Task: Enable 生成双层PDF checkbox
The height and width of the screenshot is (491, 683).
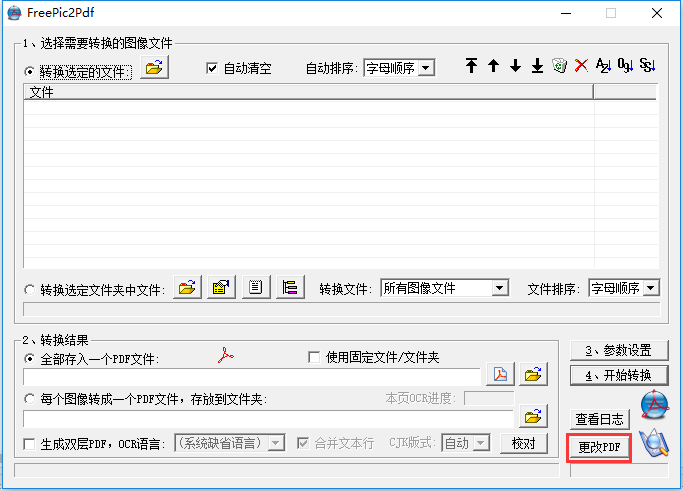Action: pyautogui.click(x=29, y=444)
